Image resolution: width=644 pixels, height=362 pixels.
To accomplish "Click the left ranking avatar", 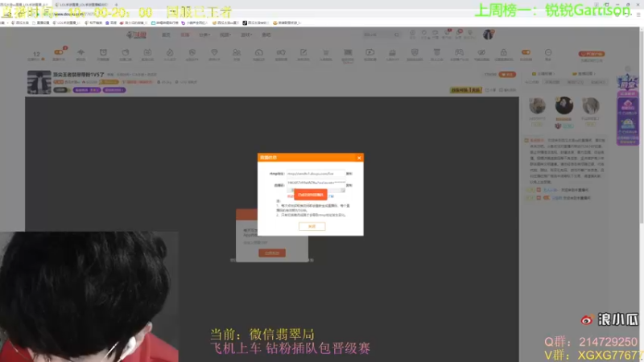I will (x=537, y=106).
